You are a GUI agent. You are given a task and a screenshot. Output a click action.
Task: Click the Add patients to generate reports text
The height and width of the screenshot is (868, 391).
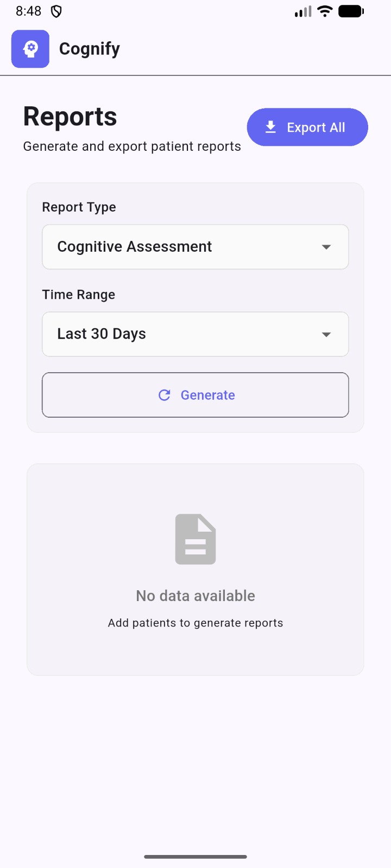point(195,623)
